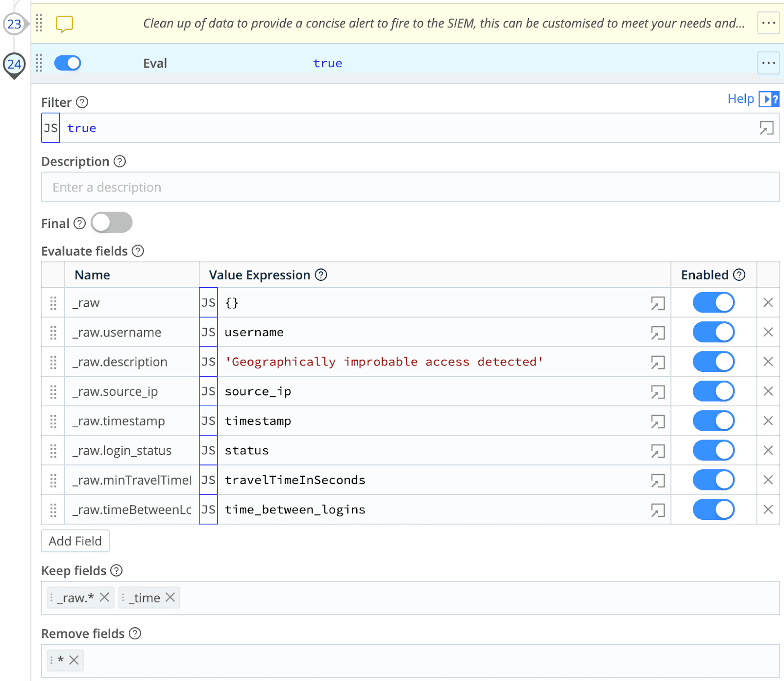Open expanded editor for the time_between_logins expression
The image size is (784, 681).
658,510
